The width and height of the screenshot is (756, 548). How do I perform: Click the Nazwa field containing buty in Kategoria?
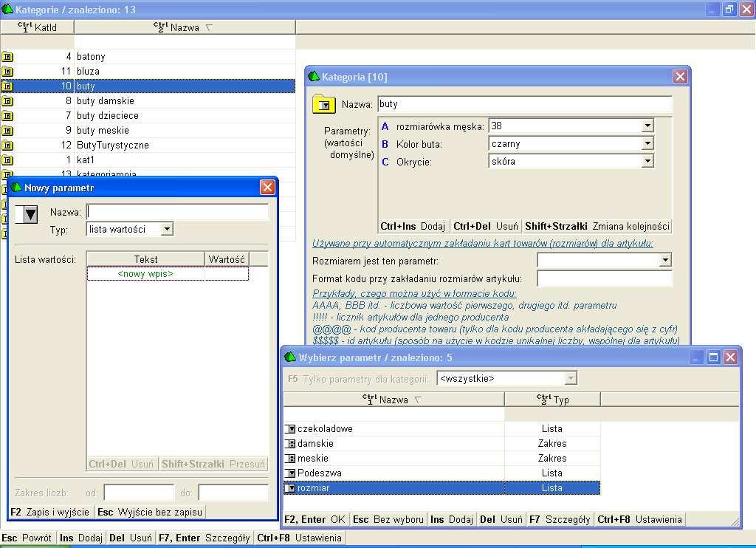coord(525,104)
